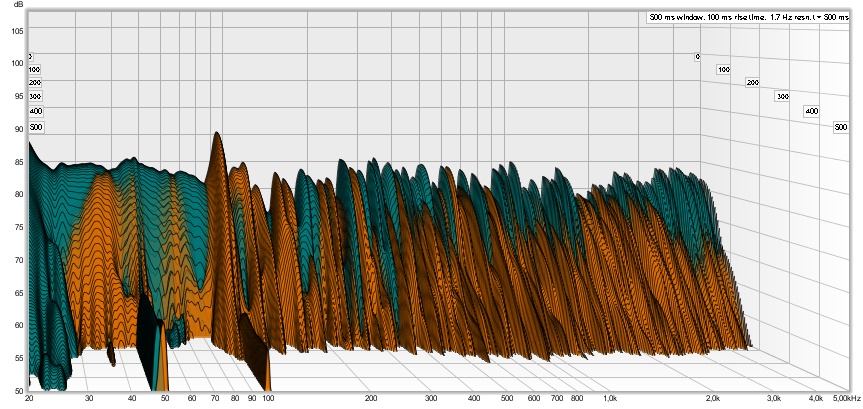863x409 pixels.
Task: Click the 30 Hz frequency axis label
Action: [89, 397]
